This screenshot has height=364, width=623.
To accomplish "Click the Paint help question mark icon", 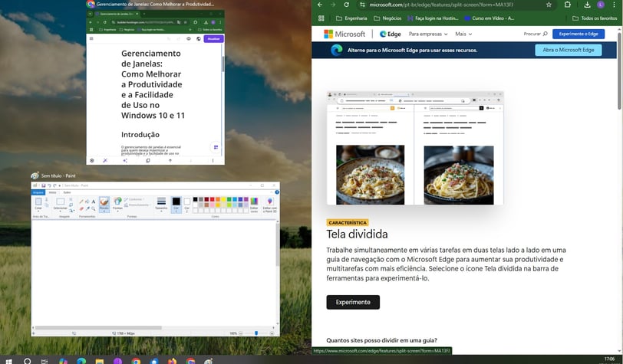I will (x=277, y=192).
